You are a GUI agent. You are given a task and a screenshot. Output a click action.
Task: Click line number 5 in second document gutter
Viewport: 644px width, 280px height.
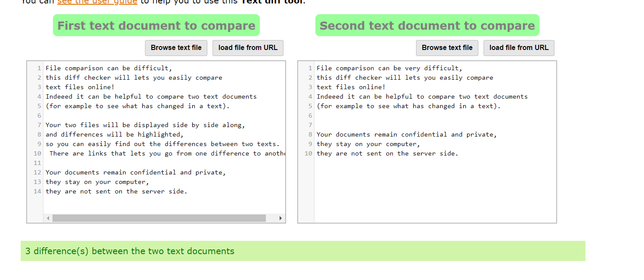pos(310,106)
